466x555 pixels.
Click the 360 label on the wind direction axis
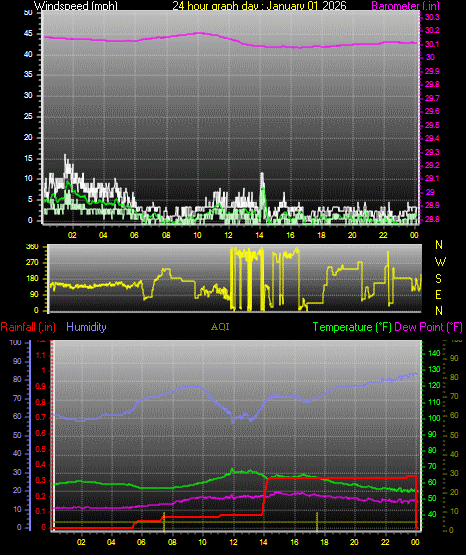[32, 247]
